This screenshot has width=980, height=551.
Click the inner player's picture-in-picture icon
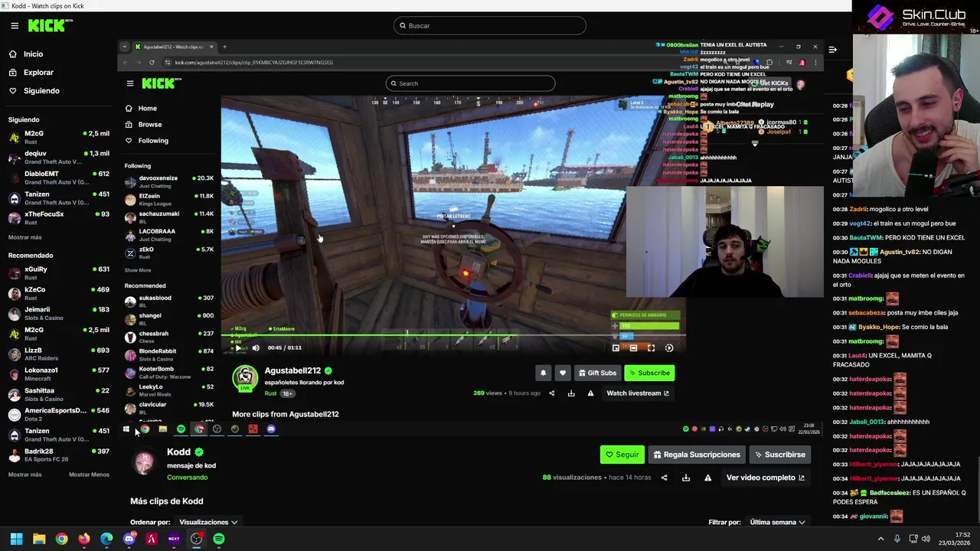(x=616, y=348)
